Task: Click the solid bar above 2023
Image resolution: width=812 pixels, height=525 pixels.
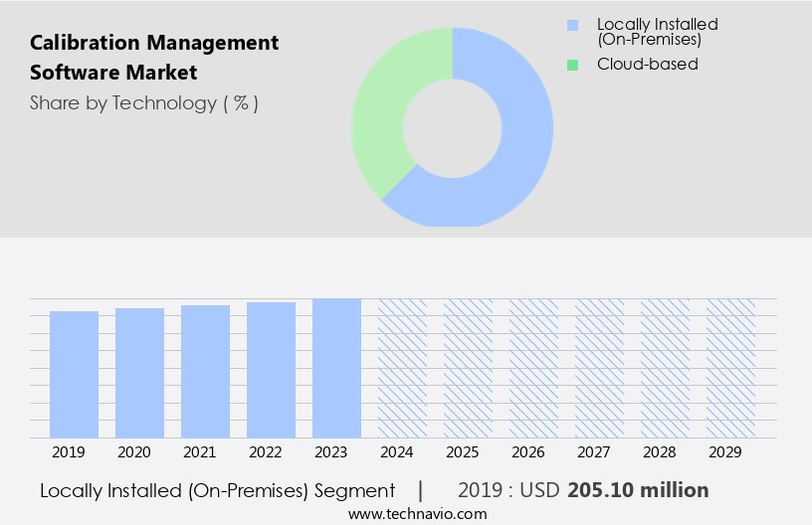Action: [x=336, y=368]
